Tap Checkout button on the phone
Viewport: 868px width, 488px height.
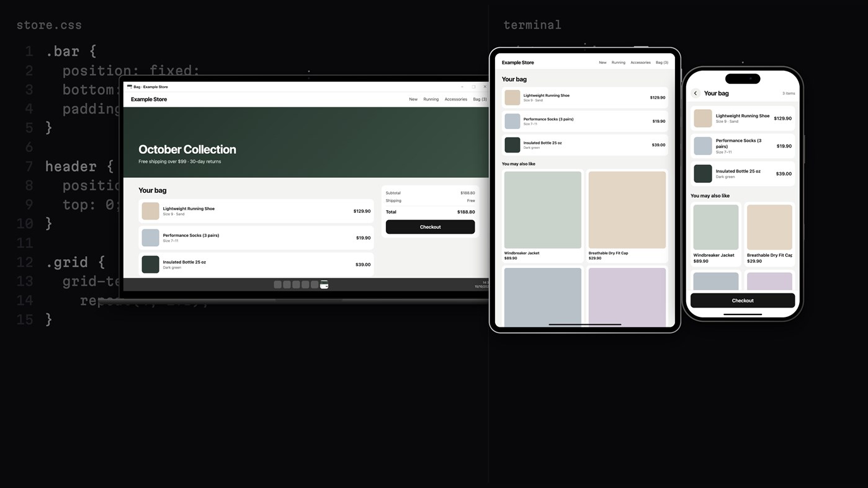(743, 300)
